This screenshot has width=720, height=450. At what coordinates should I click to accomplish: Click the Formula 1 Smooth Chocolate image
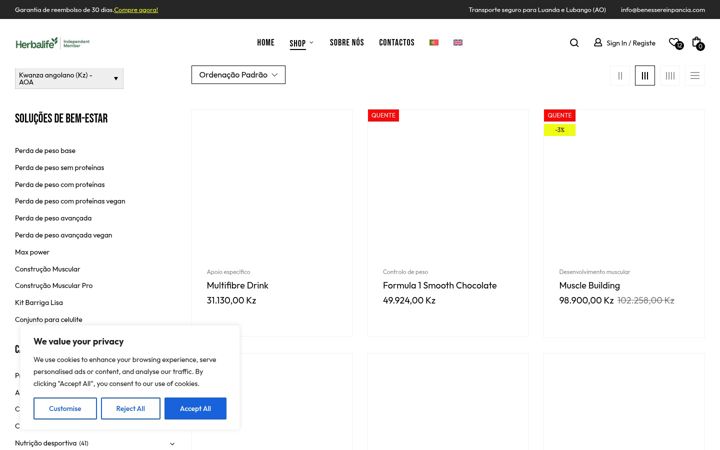pyautogui.click(x=448, y=186)
